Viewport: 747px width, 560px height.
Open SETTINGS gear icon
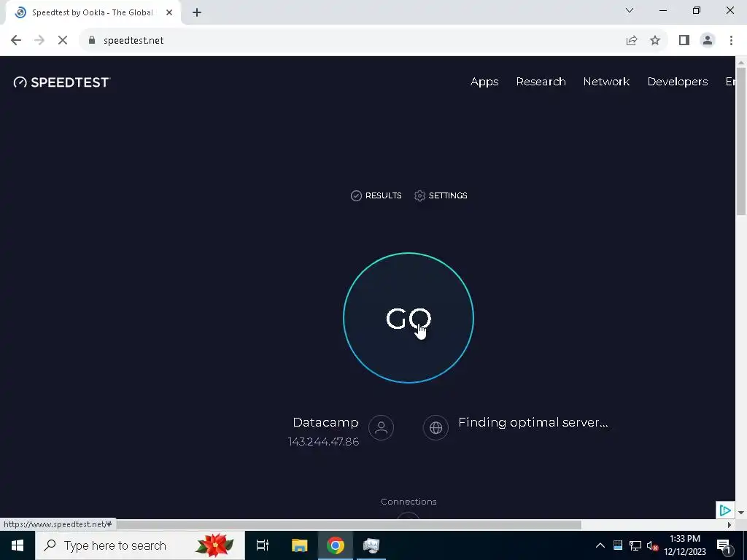pyautogui.click(x=419, y=195)
